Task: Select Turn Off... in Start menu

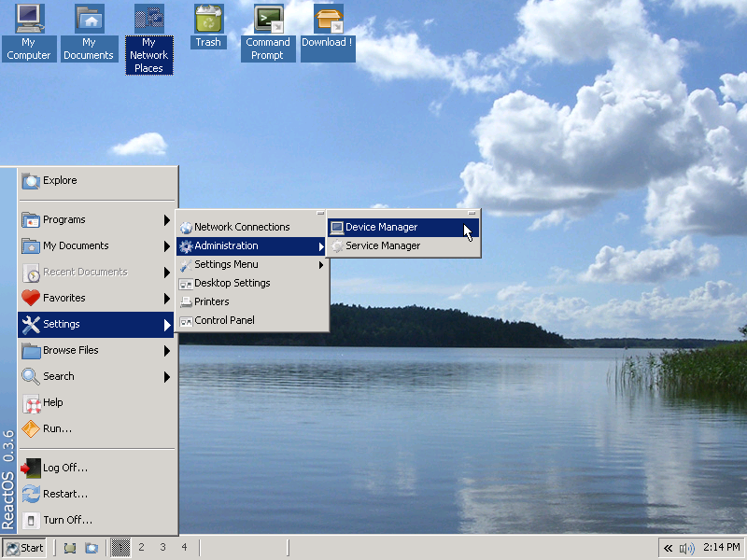Action: [96, 521]
